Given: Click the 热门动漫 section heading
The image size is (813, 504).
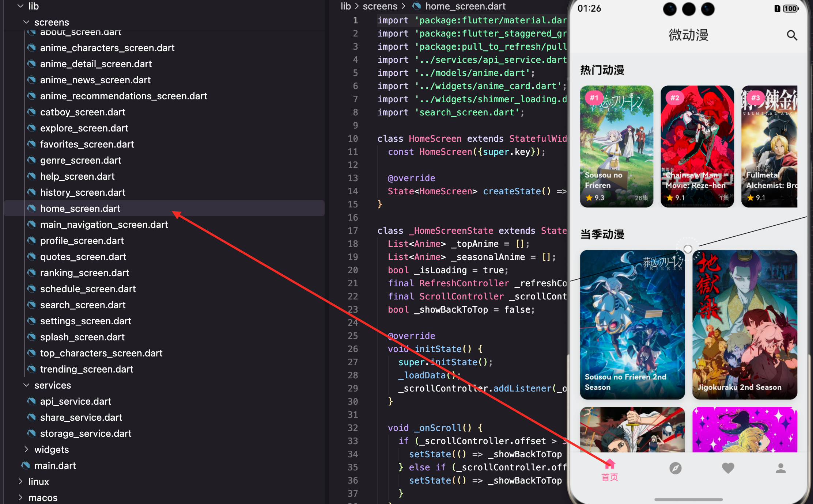Looking at the screenshot, I should [x=602, y=70].
